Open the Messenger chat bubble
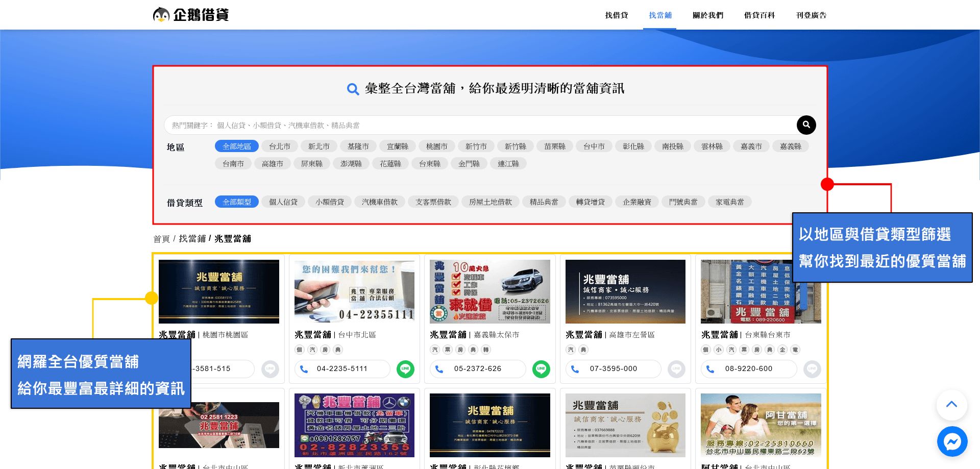980x469 pixels. click(x=952, y=441)
